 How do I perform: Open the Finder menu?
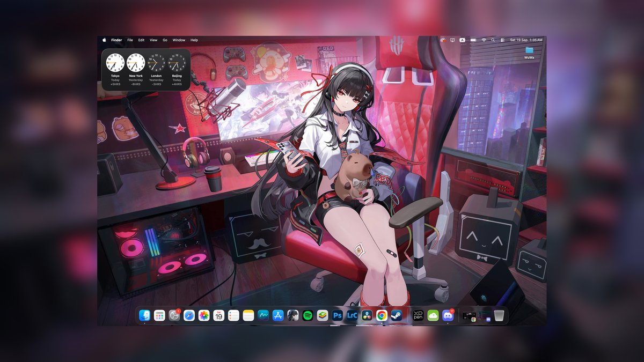point(116,40)
